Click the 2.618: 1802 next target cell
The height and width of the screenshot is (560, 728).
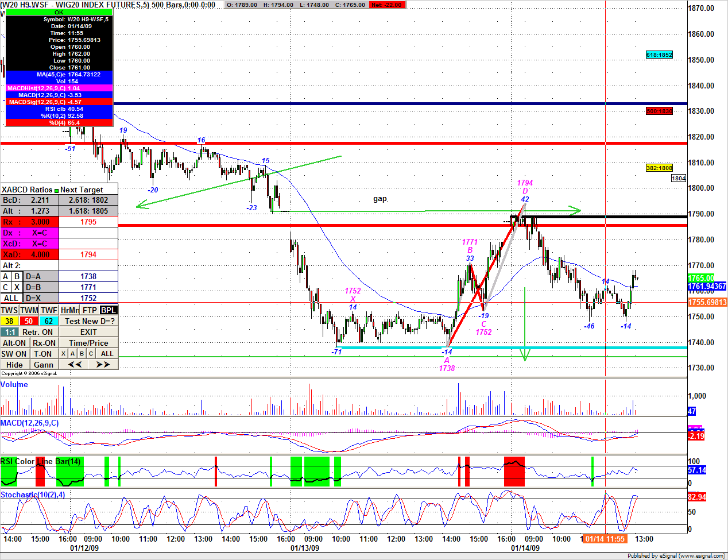pyautogui.click(x=88, y=200)
